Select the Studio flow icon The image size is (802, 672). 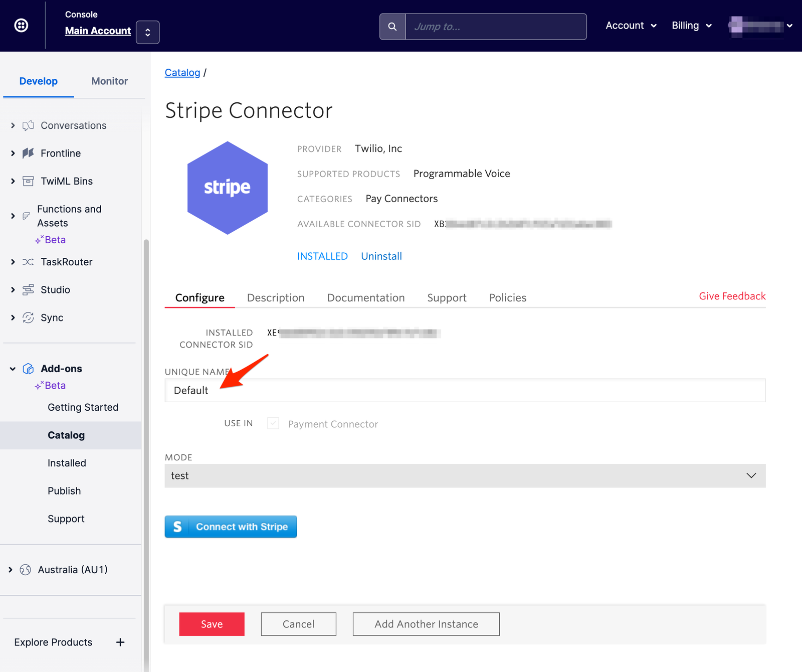tap(28, 289)
